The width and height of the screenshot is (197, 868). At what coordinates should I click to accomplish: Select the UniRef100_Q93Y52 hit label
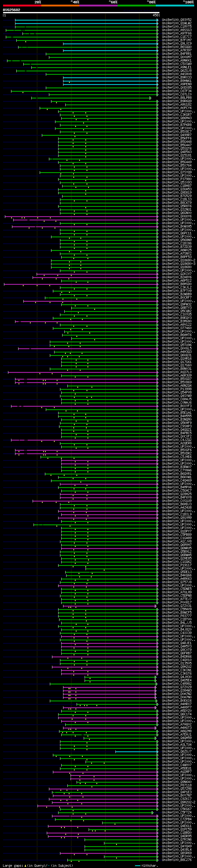[177, 20]
